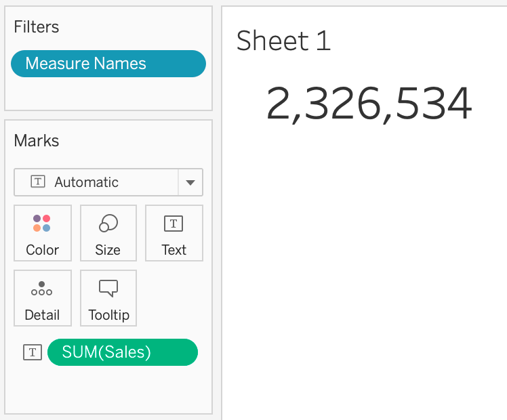The image size is (507, 420).
Task: Click the word Detail label
Action: click(42, 315)
